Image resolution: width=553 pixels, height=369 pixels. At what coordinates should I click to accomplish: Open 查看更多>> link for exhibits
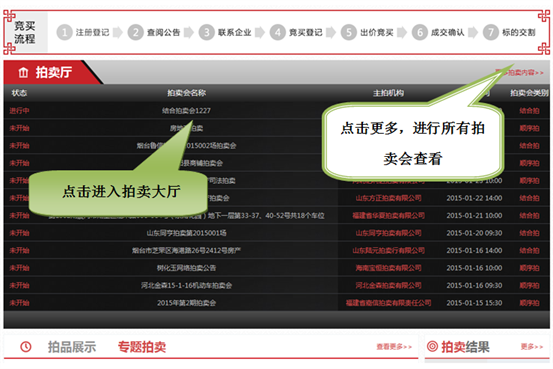tap(394, 347)
